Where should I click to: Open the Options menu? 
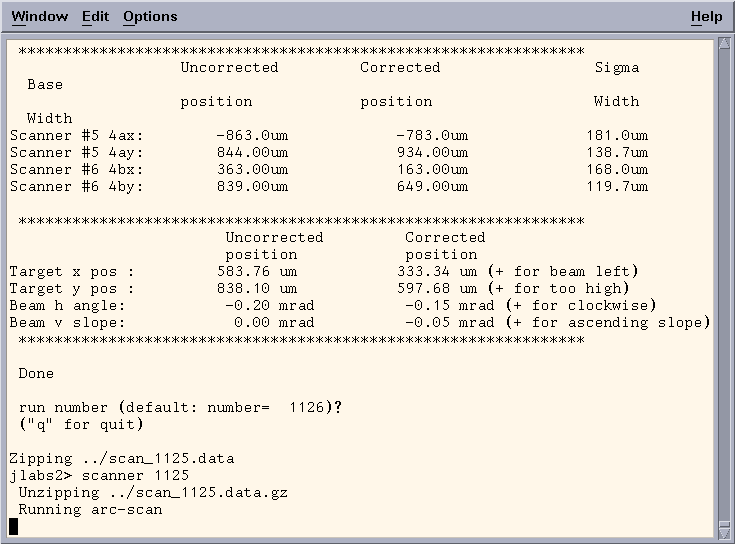[150, 16]
